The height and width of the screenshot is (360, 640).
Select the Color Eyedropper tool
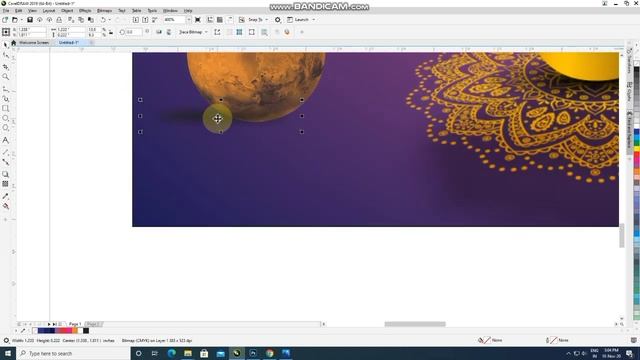click(5, 196)
